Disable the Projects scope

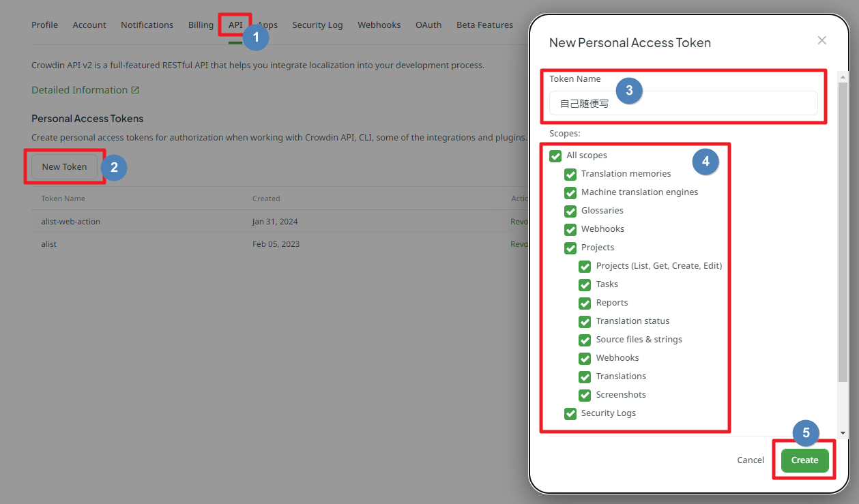tap(570, 248)
